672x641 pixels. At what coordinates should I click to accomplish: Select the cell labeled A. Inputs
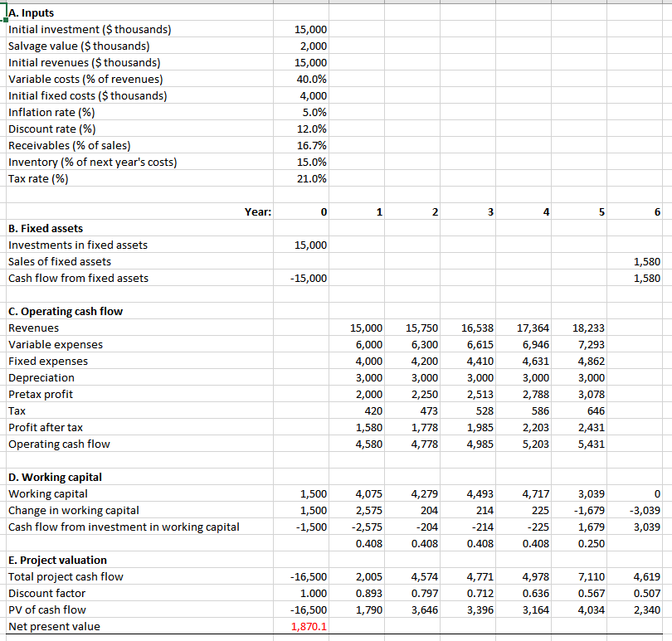33,12
